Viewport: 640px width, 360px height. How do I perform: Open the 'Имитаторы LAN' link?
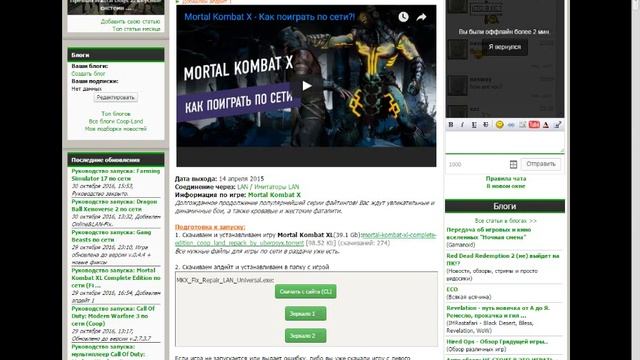(x=277, y=187)
